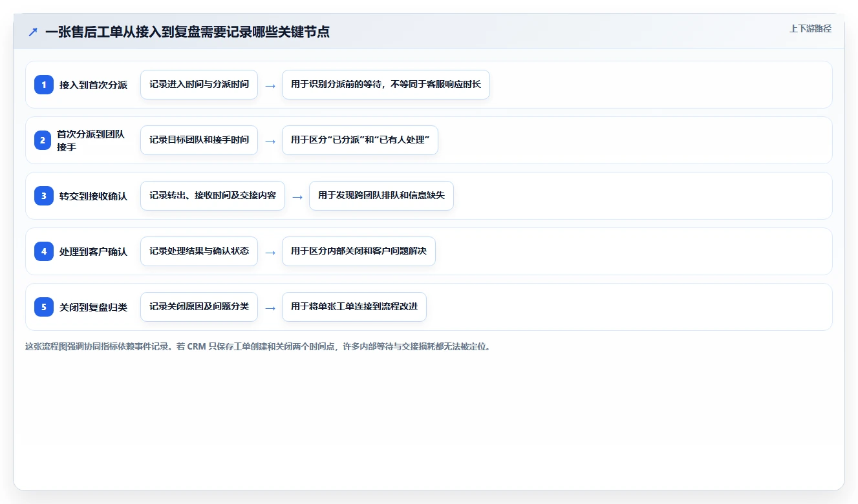Click the 关闭到复盘归类 step label
Image resolution: width=858 pixels, height=504 pixels.
point(93,307)
